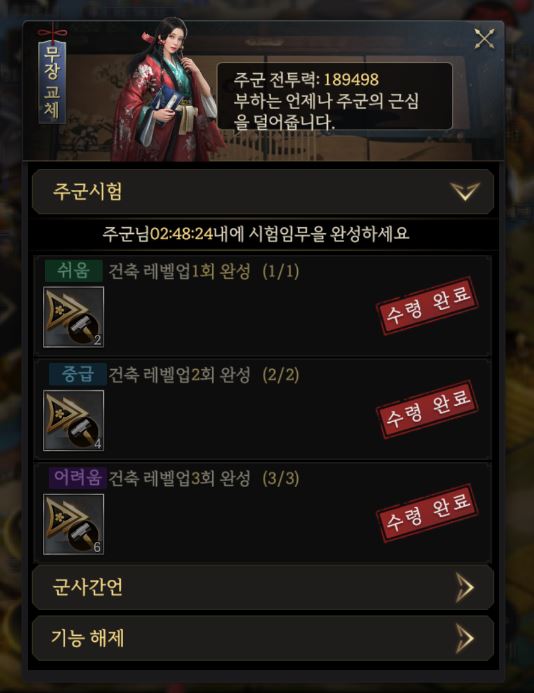
Task: Select the easy task reward icon x2
Action: (x=73, y=317)
